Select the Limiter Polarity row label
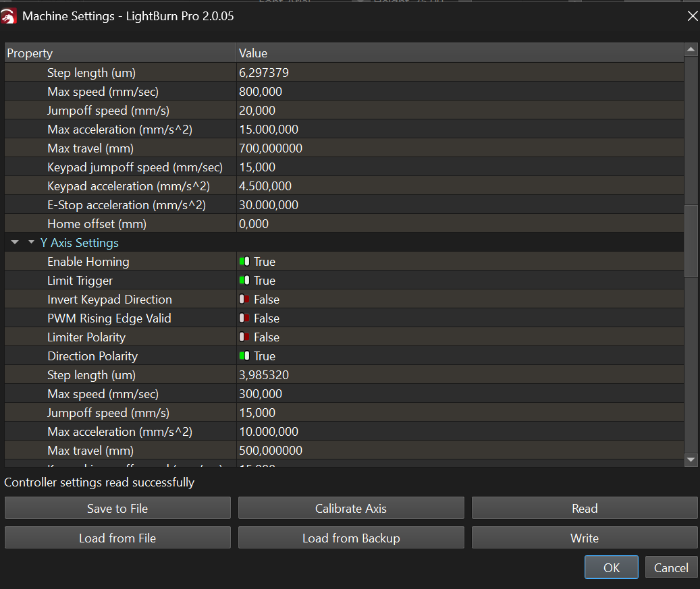This screenshot has width=700, height=589. [x=86, y=337]
